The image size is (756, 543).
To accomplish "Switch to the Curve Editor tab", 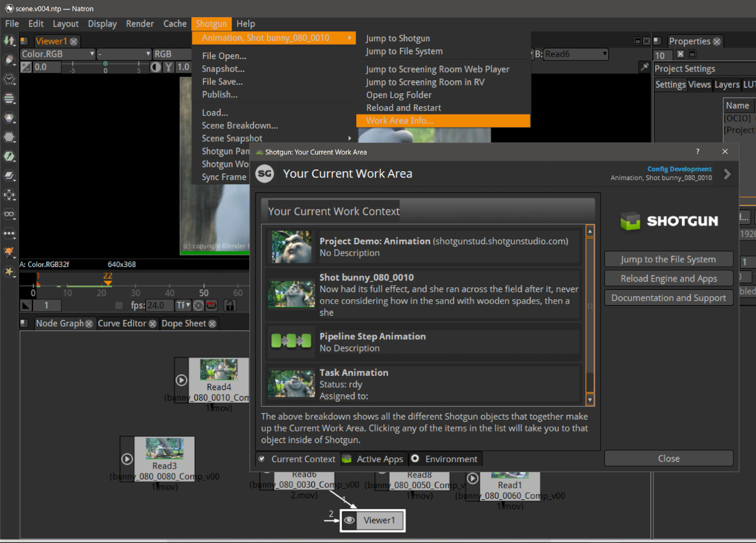I will pos(128,323).
